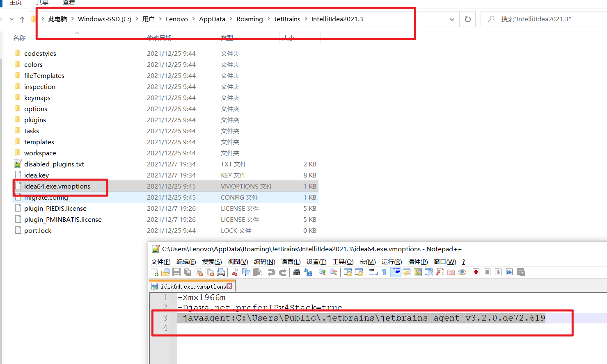Image resolution: width=607 pixels, height=364 pixels.
Task: Start macro recording with red record icon
Action: point(476,272)
